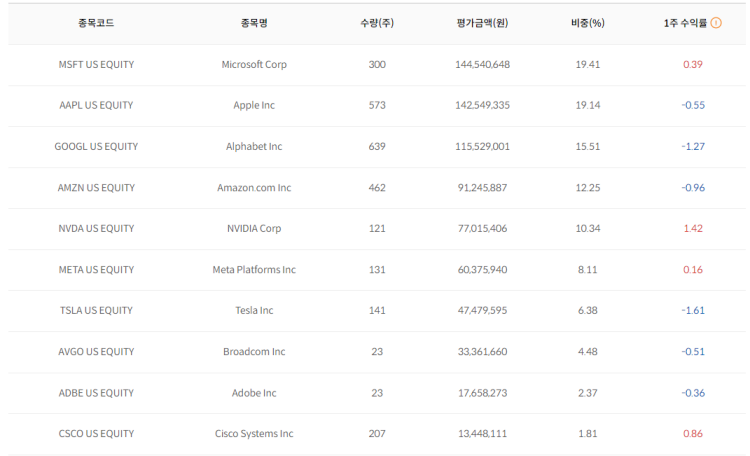
Task: Select NVIDIA Corp name cell
Action: pos(254,229)
